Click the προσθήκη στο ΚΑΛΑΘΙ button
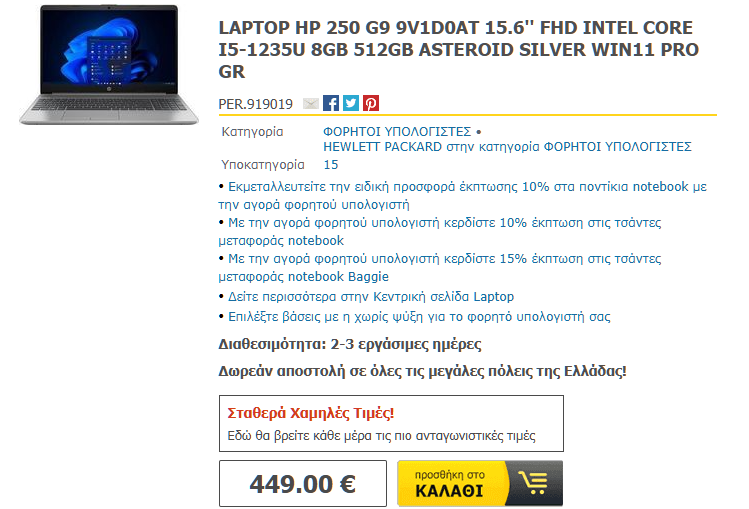 (x=480, y=483)
